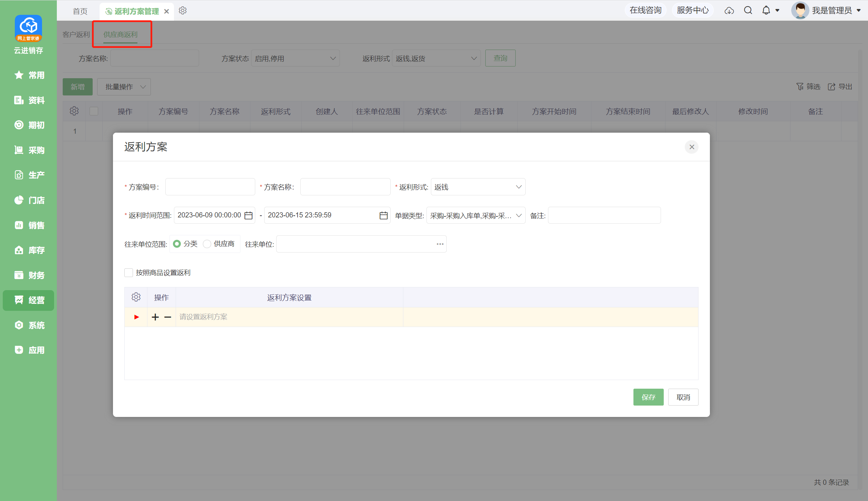Click the tab bar settings gear
Viewport: 868px width, 501px height.
[x=183, y=11]
